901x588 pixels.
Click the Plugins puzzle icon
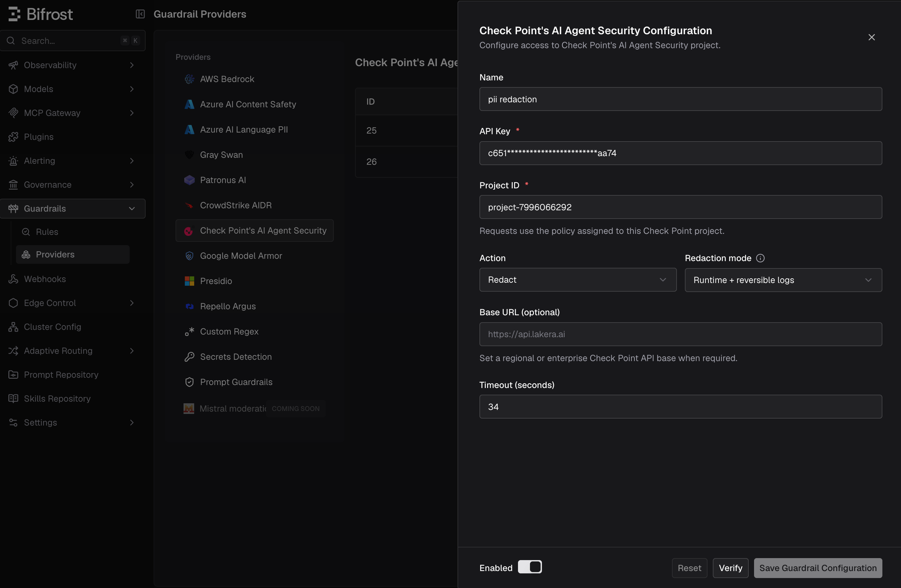[x=13, y=137]
